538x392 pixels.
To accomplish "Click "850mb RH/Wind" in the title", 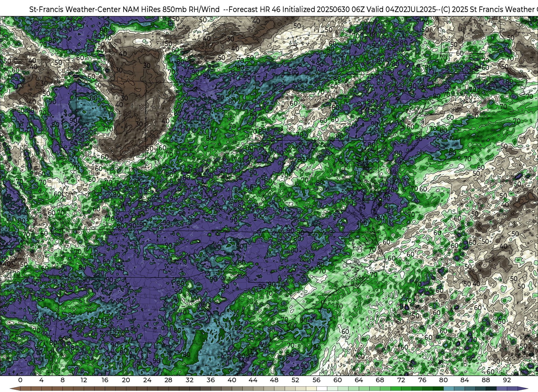I will (x=191, y=10).
